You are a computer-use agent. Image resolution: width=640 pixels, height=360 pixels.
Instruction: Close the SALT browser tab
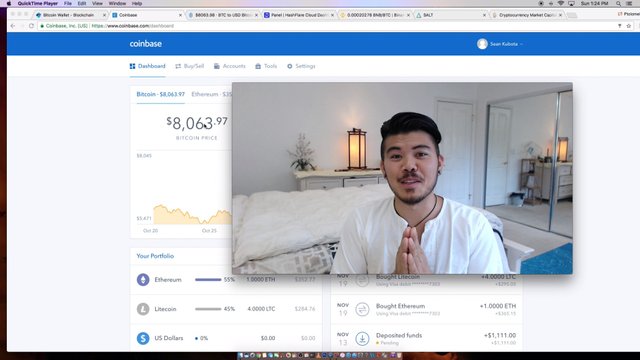[484, 15]
